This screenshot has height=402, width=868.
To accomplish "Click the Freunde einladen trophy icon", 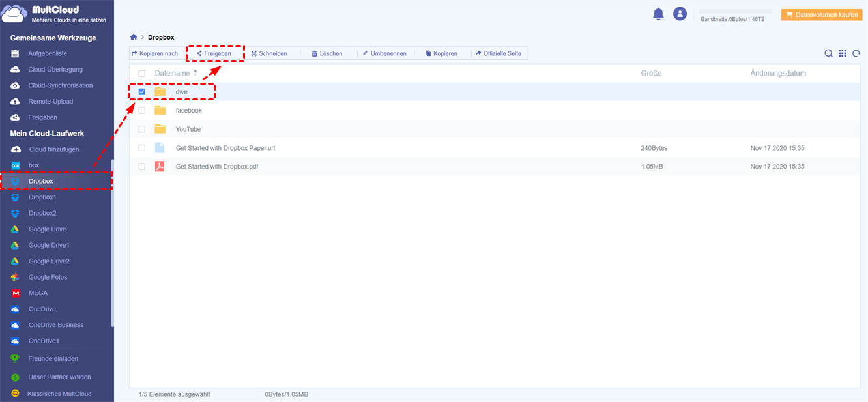I will pyautogui.click(x=15, y=358).
